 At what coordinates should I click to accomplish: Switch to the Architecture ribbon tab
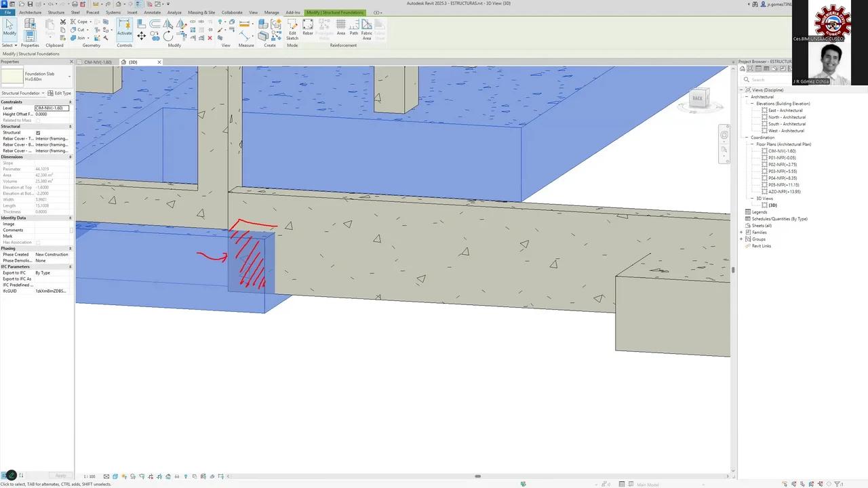click(31, 12)
